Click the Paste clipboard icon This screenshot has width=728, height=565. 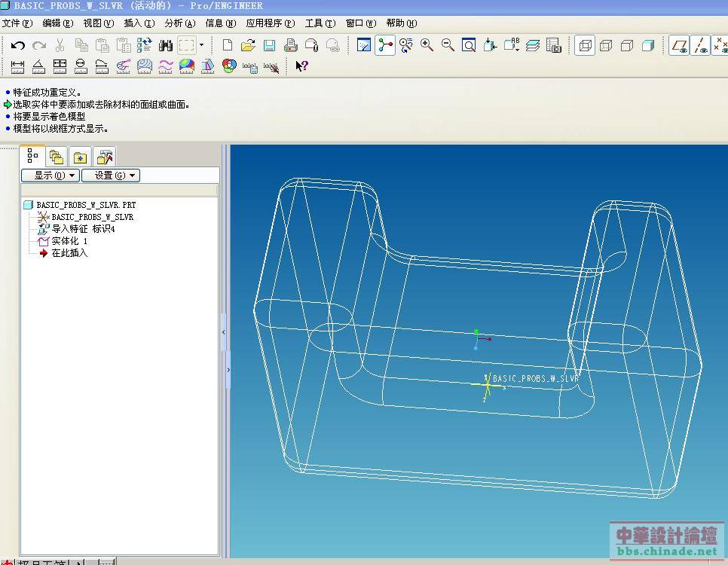click(x=102, y=45)
